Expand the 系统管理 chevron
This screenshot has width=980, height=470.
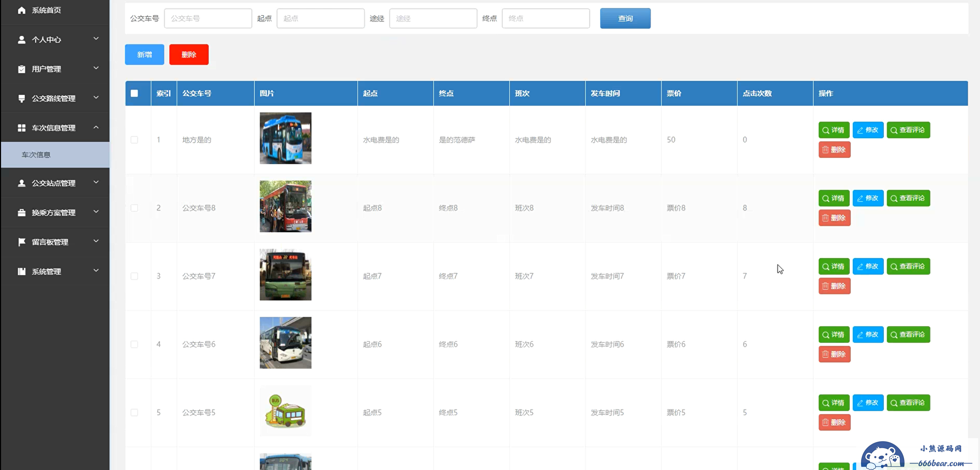point(96,270)
